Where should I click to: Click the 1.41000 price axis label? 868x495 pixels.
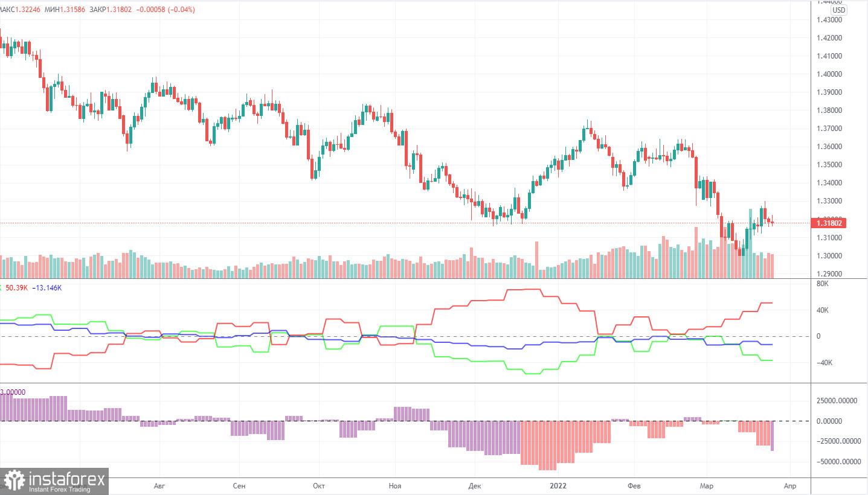[x=829, y=56]
